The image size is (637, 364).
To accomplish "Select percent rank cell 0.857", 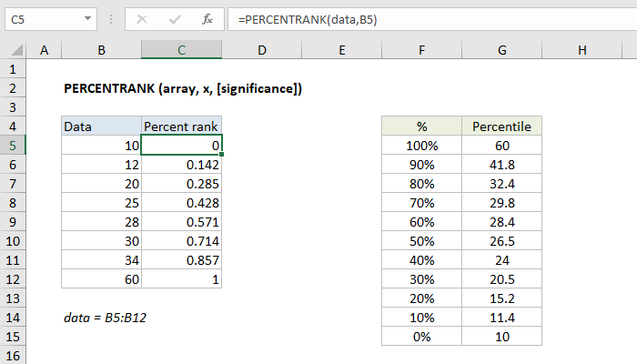I will (182, 260).
